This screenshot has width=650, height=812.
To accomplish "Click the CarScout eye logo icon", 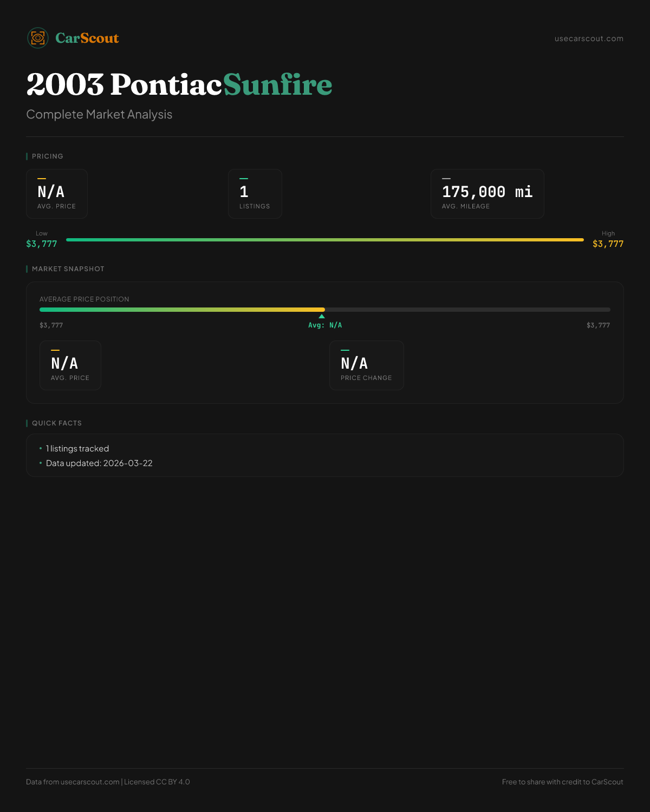I will point(38,38).
